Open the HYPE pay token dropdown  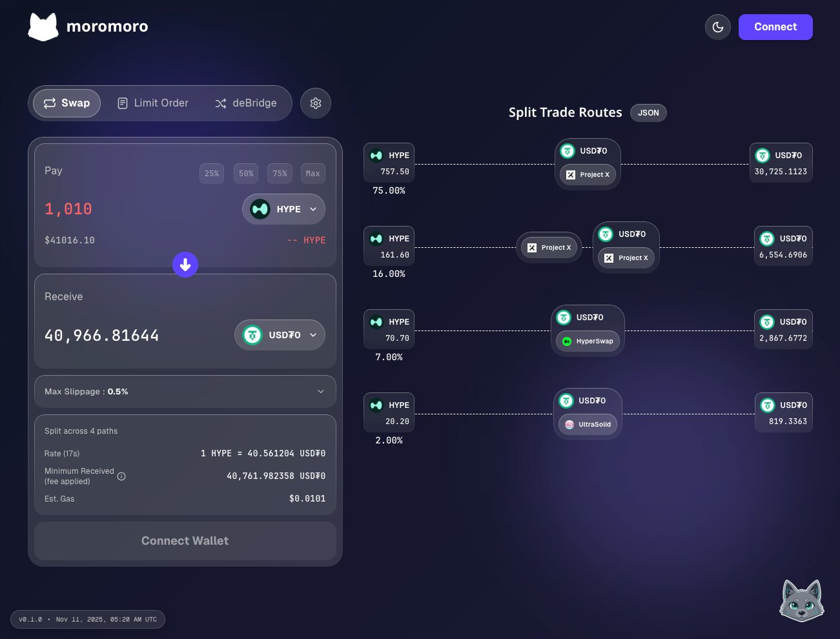coord(283,209)
